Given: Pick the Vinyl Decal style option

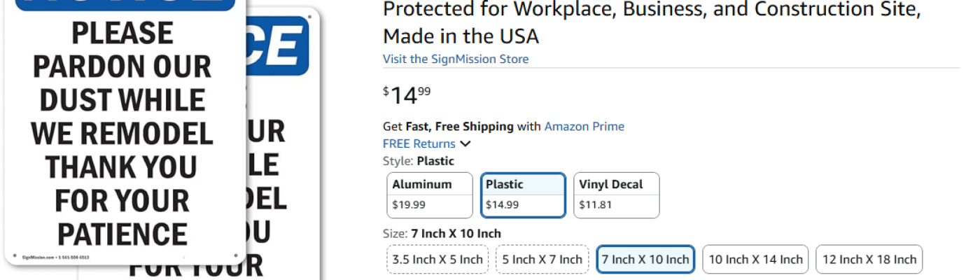Looking at the screenshot, I should click(616, 195).
